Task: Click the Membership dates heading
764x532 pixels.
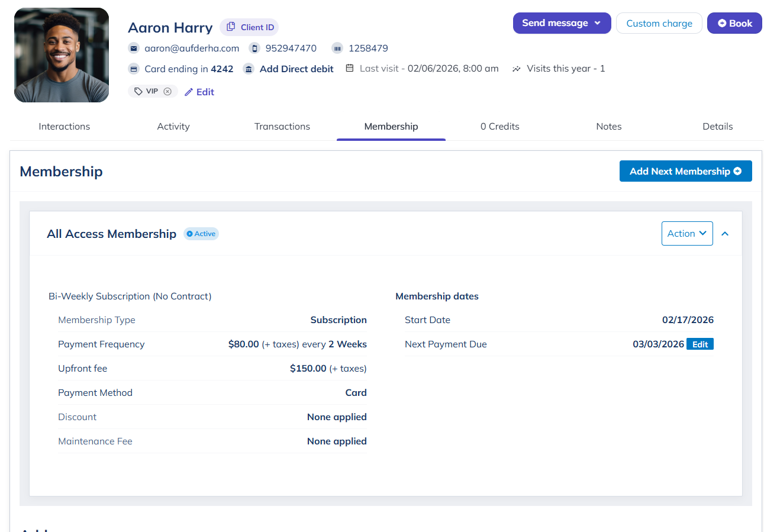Action: [437, 296]
